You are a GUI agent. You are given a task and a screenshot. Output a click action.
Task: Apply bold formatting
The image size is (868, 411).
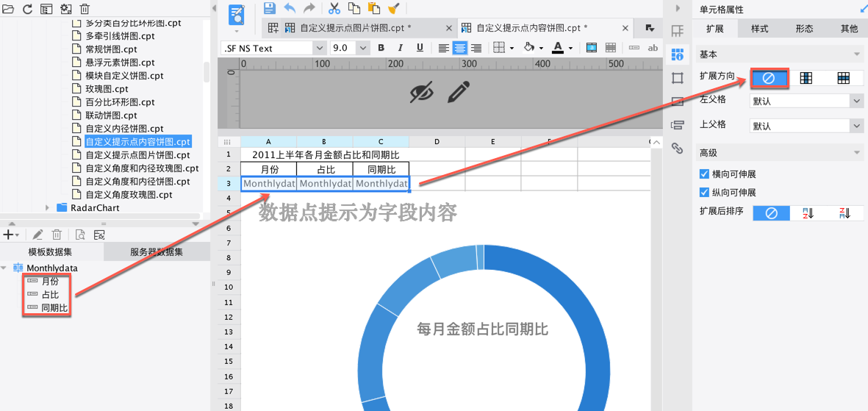click(x=381, y=49)
